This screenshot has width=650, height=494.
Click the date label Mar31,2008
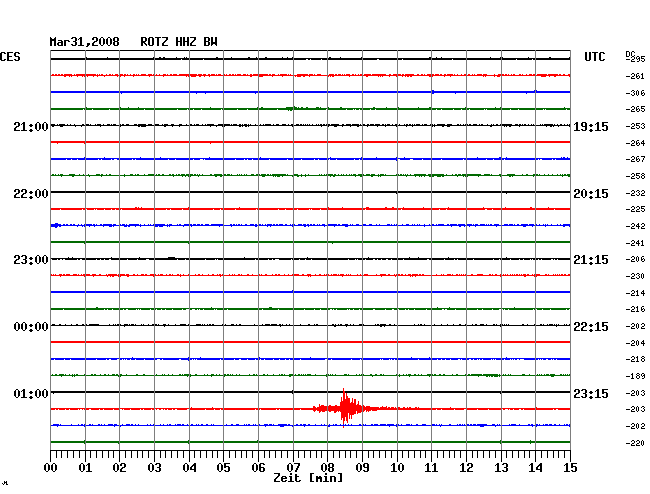click(x=85, y=42)
